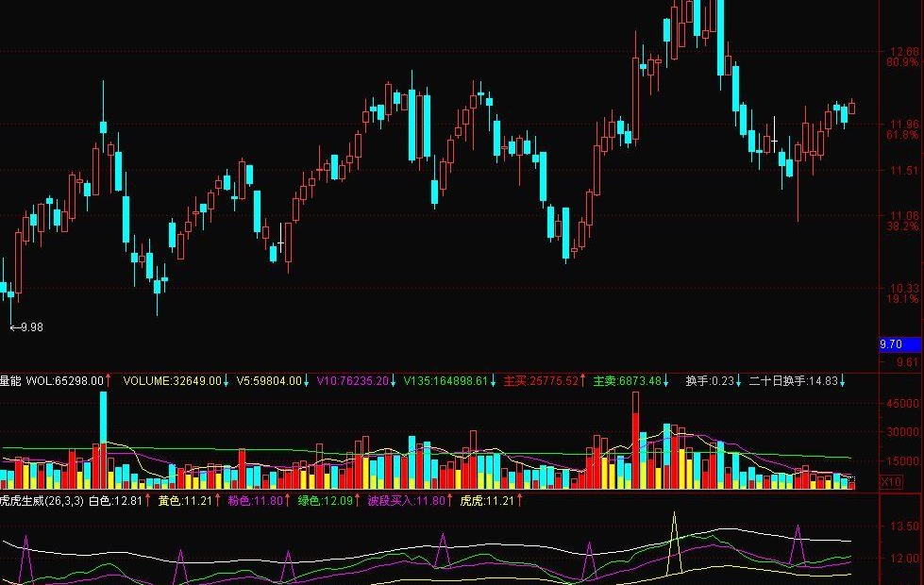Screen dimensions: 924x585
Task: Click the X10 volume scale box
Action: [x=890, y=482]
